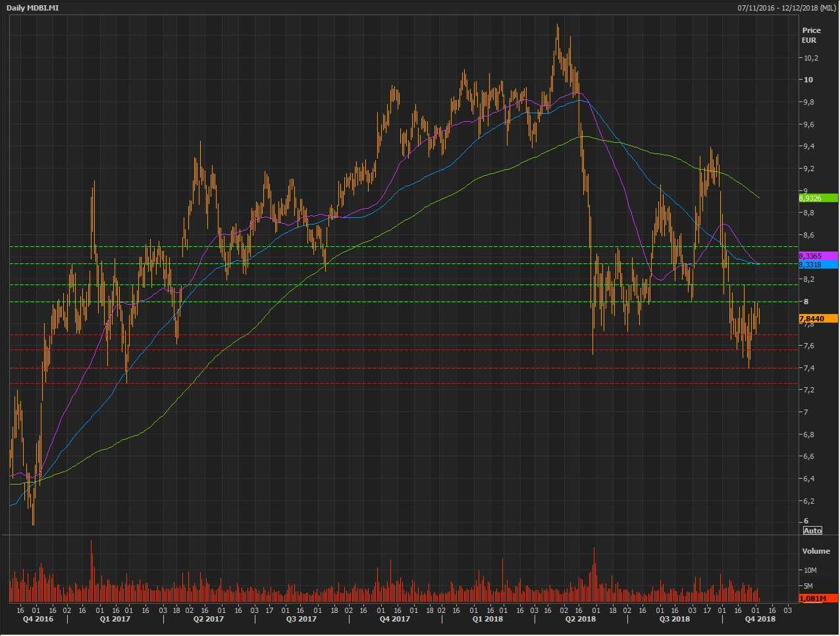Select Q1 2018 on the time axis
The image size is (840, 636).
coord(488,619)
